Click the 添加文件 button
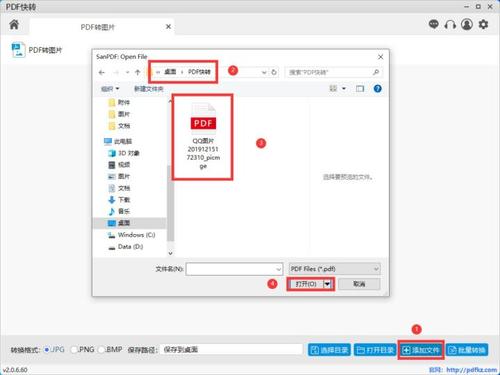Image resolution: width=500 pixels, height=375 pixels. [x=421, y=350]
